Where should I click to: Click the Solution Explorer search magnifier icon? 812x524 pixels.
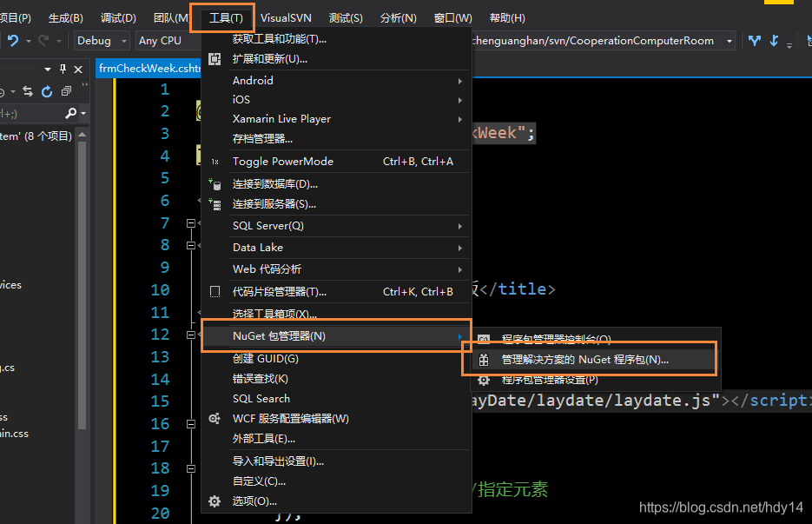(x=71, y=113)
